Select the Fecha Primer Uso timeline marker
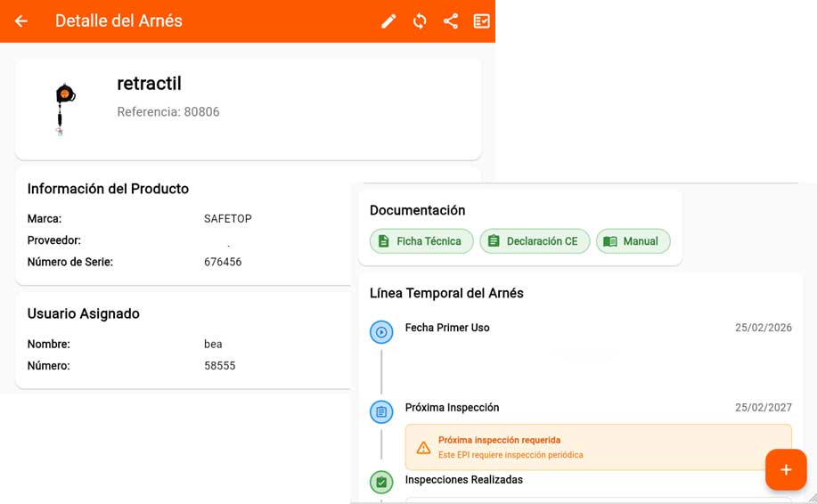Image resolution: width=817 pixels, height=504 pixels. click(381, 332)
